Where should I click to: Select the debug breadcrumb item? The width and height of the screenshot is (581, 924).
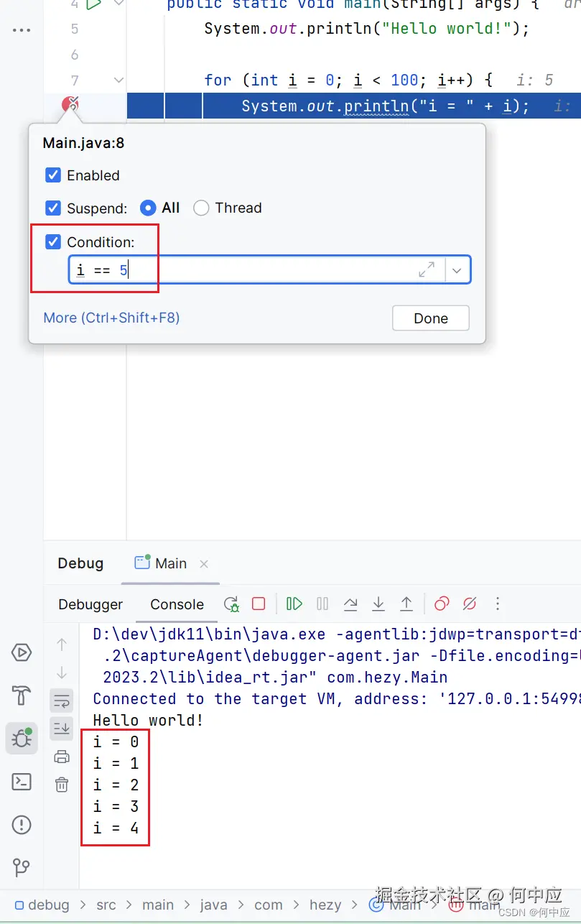point(42,905)
